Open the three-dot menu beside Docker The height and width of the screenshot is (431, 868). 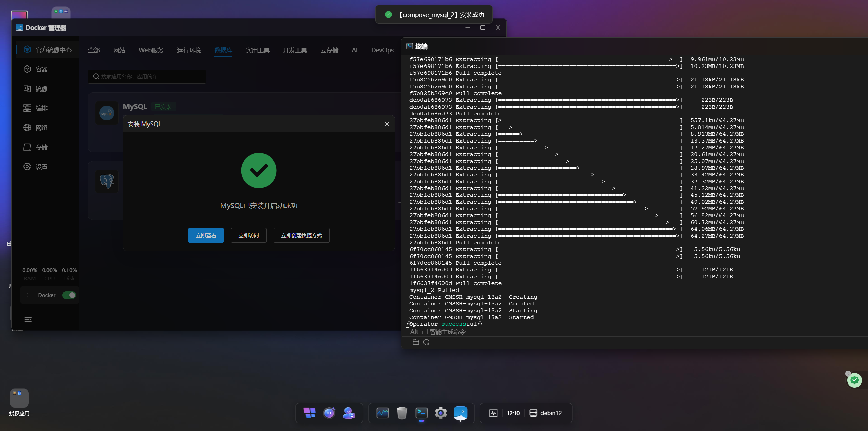coord(27,295)
